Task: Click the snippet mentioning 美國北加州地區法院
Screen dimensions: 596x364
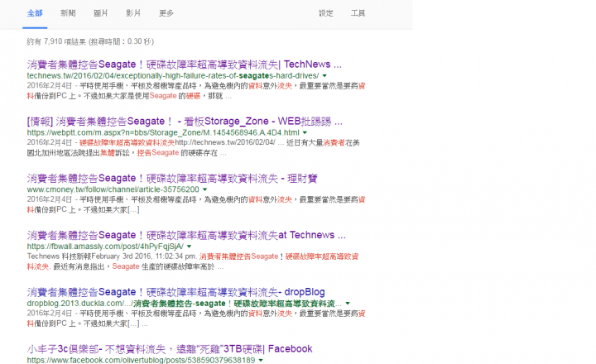Action: tap(194, 148)
